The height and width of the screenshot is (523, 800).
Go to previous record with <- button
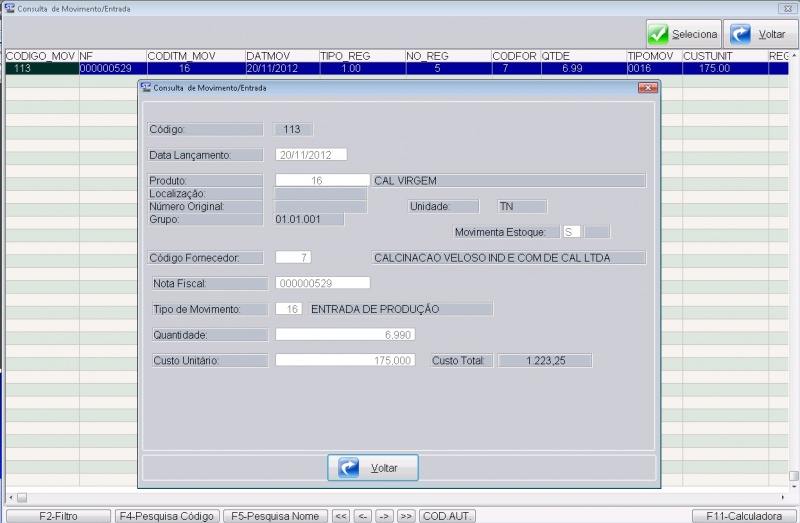click(362, 516)
